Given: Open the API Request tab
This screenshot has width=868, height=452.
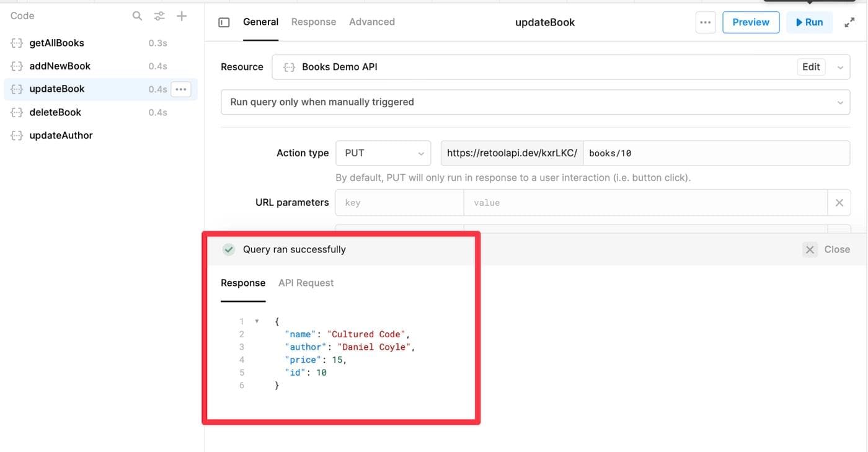Looking at the screenshot, I should [306, 282].
